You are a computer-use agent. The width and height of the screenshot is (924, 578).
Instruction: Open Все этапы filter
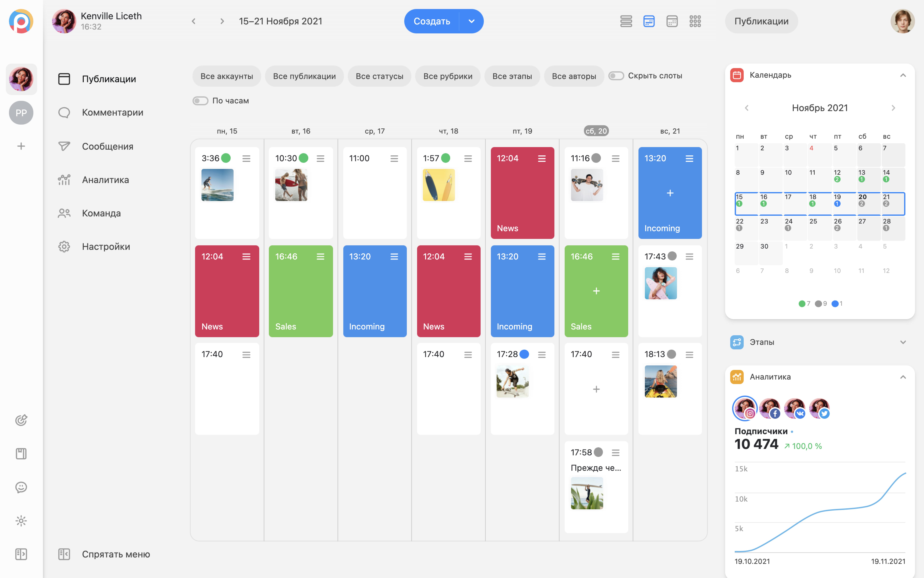pos(512,76)
